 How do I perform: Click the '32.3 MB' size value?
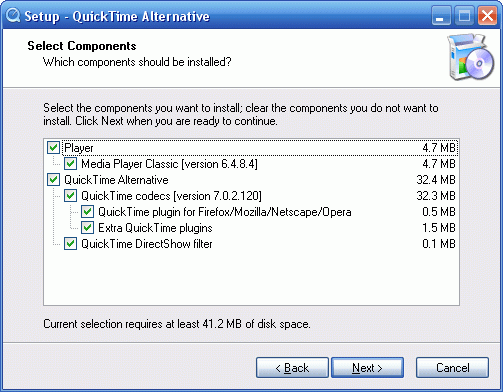[436, 196]
